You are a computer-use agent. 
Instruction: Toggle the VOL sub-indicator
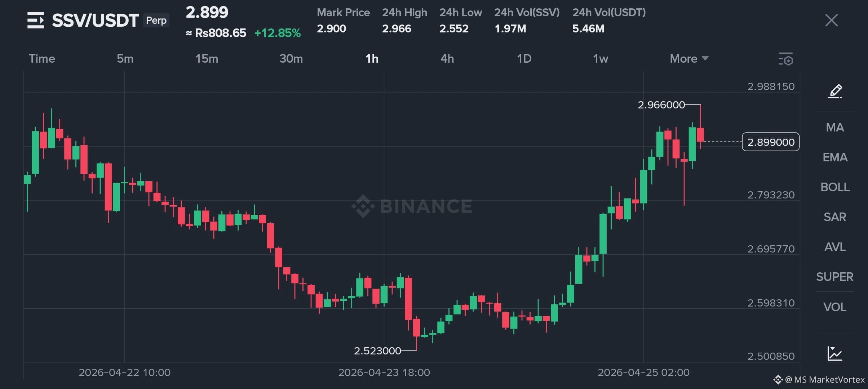[835, 307]
